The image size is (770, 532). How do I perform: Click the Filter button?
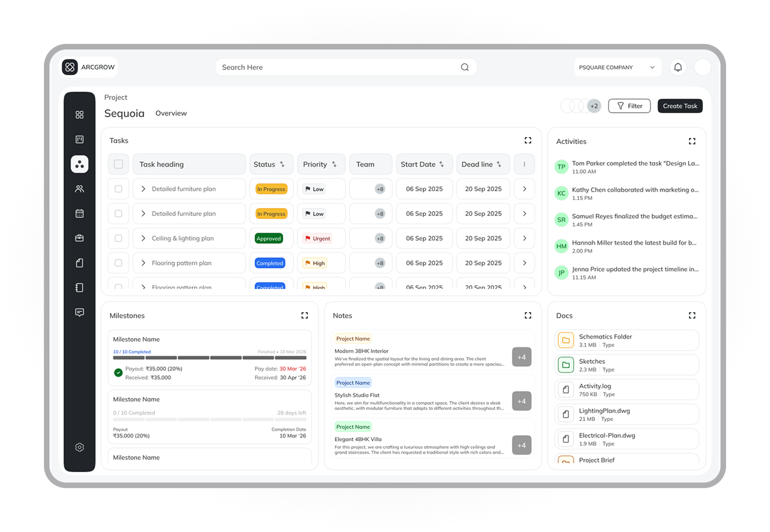(x=629, y=106)
